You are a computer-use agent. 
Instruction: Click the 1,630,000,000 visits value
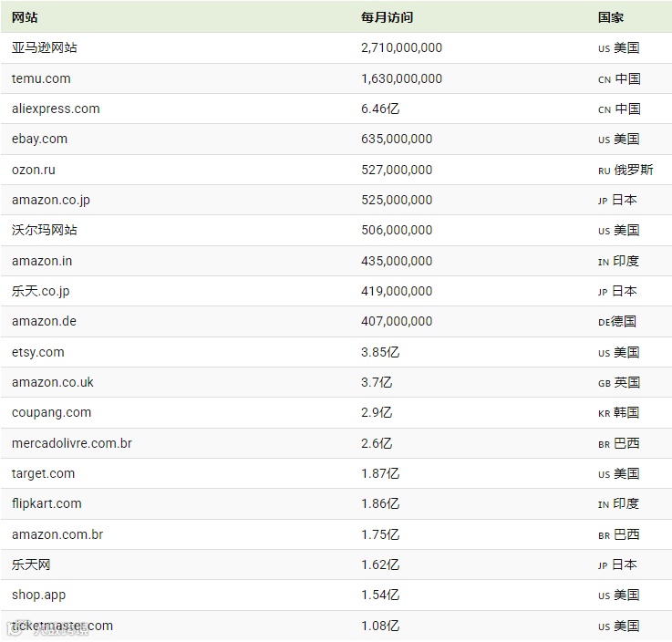tap(401, 78)
